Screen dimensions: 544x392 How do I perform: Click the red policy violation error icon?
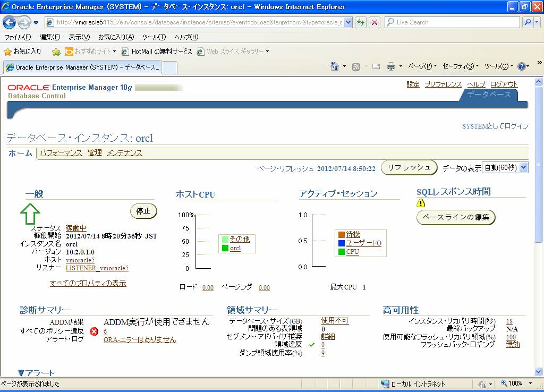point(94,331)
